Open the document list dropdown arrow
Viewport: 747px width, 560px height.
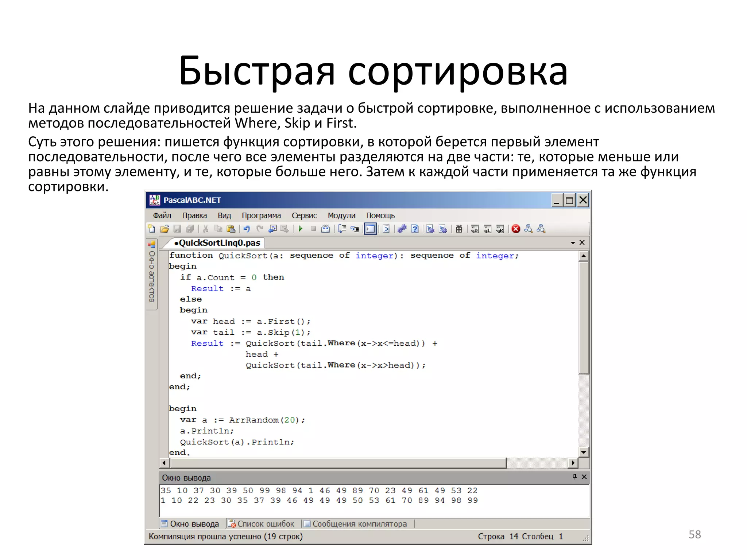(573, 243)
